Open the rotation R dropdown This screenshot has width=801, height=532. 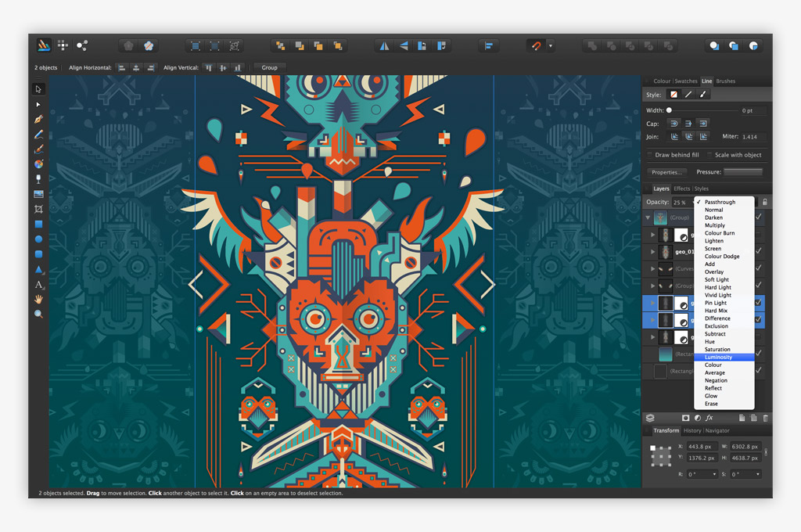(x=714, y=474)
